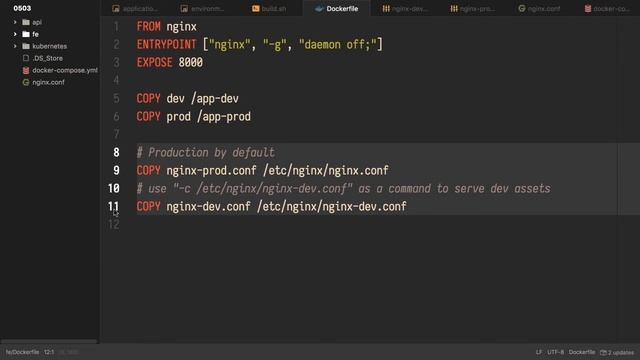Click the docker-co tab file icon
Image resolution: width=640 pixels, height=360 pixels.
(588, 9)
